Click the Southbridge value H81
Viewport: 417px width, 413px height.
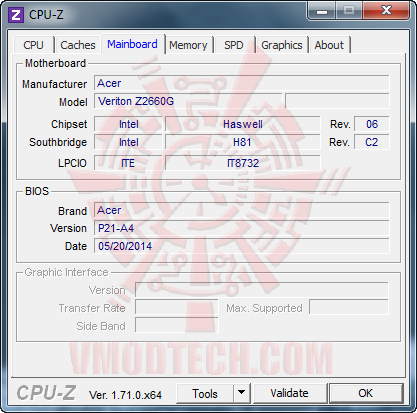(242, 142)
